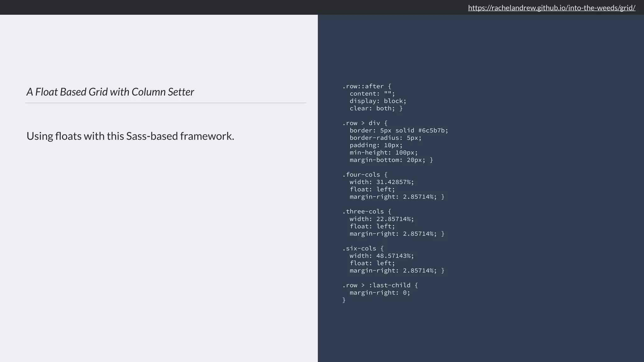Click the 'content: "";' code line
This screenshot has height=362, width=644.
point(372,94)
